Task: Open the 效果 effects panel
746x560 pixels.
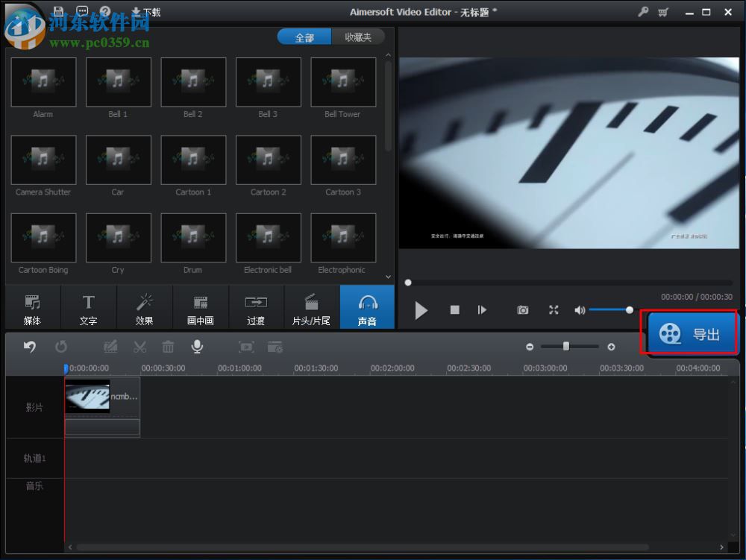Action: tap(145, 307)
